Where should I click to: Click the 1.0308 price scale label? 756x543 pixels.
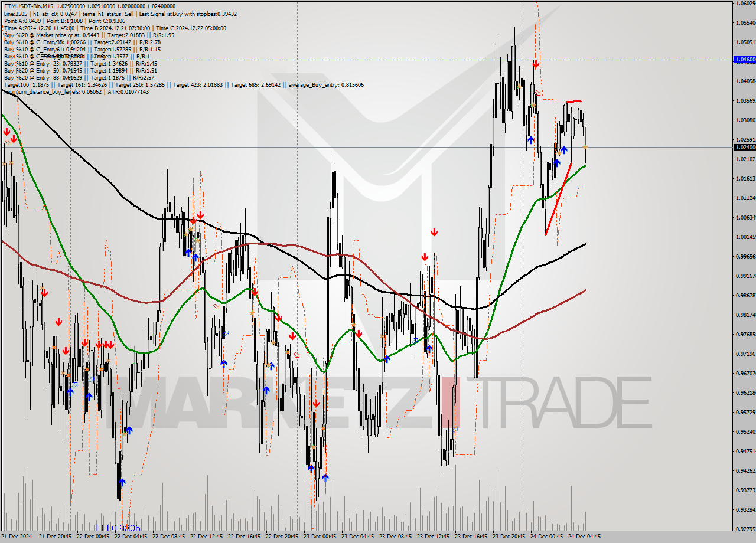click(745, 120)
